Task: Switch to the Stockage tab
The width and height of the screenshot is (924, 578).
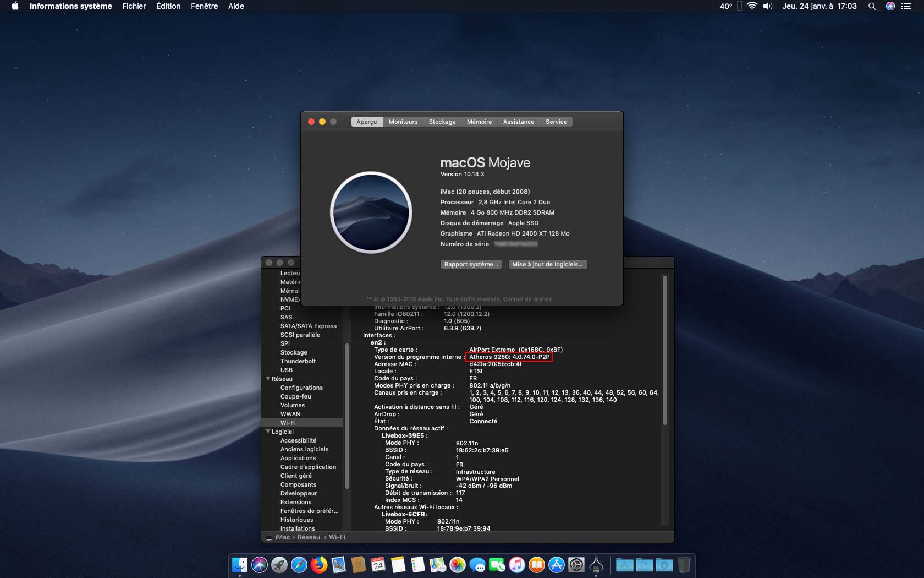Action: click(x=442, y=122)
